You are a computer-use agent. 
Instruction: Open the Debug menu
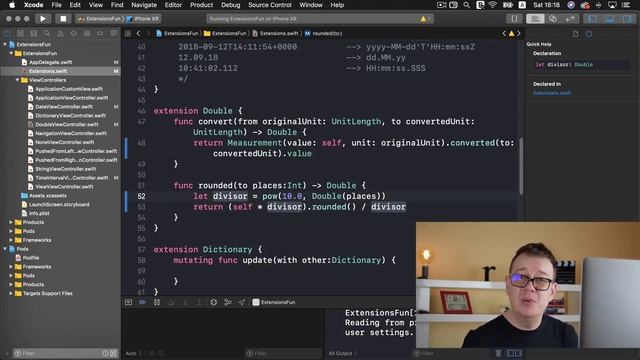click(231, 5)
